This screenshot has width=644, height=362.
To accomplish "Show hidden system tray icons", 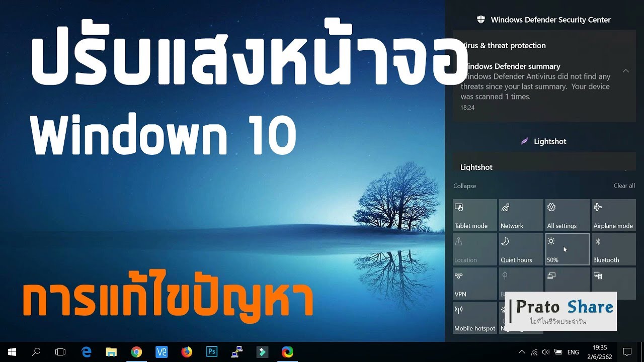I will [x=522, y=352].
